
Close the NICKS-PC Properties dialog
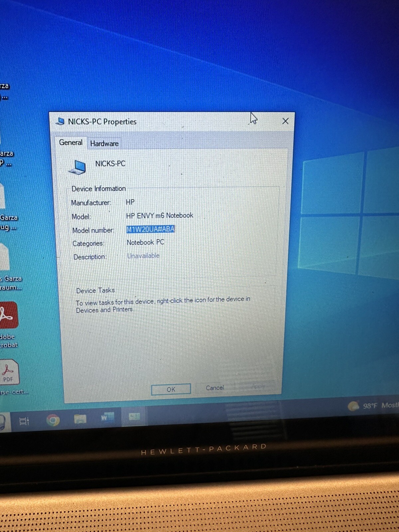285,121
